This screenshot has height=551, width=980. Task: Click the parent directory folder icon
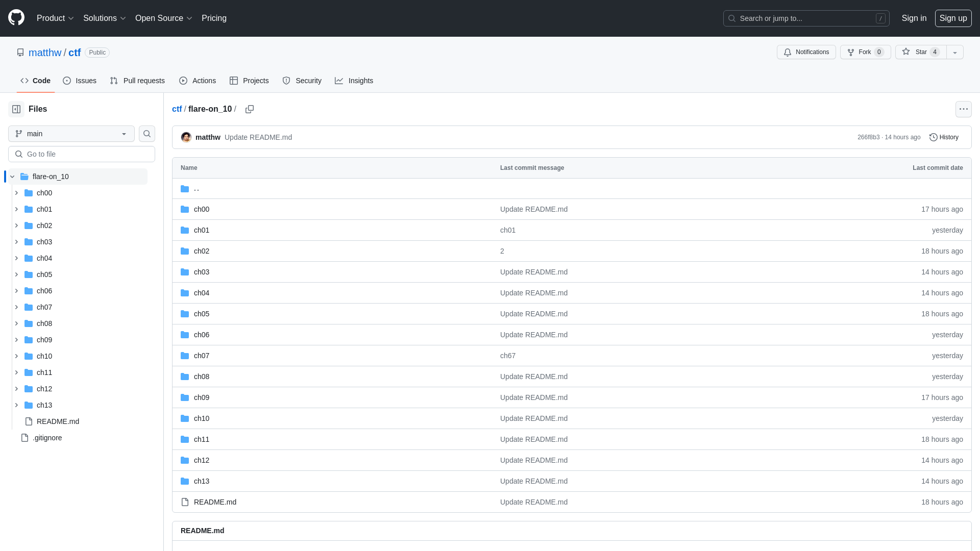click(x=185, y=189)
